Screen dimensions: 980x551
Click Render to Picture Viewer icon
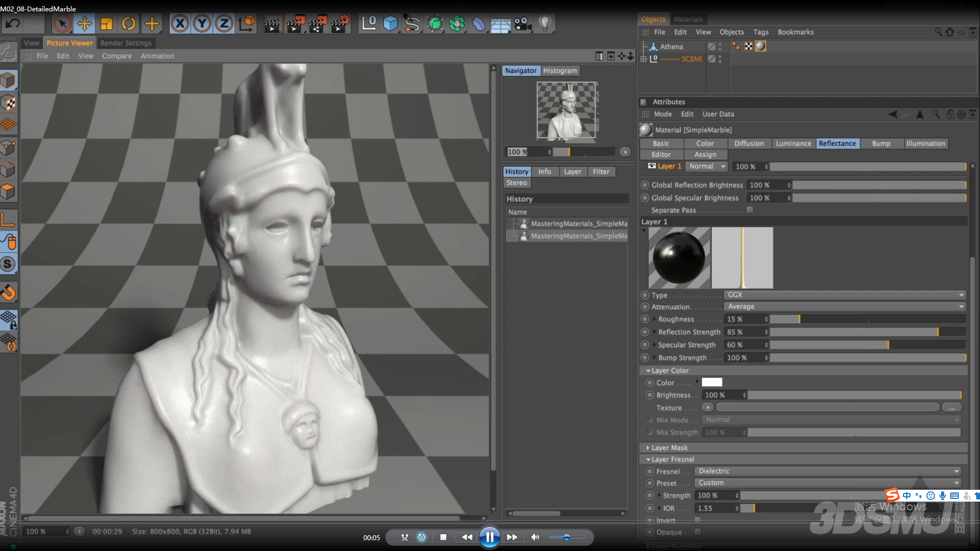pos(296,24)
